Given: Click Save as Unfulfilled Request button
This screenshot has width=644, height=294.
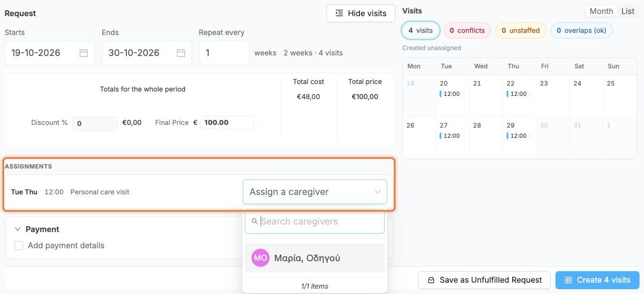Looking at the screenshot, I should click(484, 280).
